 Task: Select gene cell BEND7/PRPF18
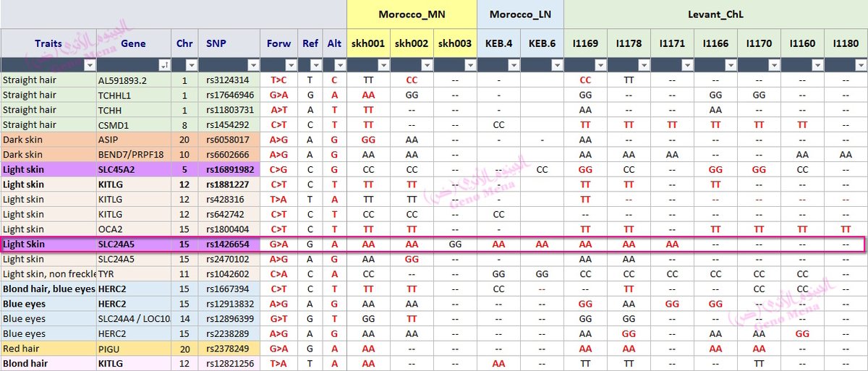pos(133,154)
